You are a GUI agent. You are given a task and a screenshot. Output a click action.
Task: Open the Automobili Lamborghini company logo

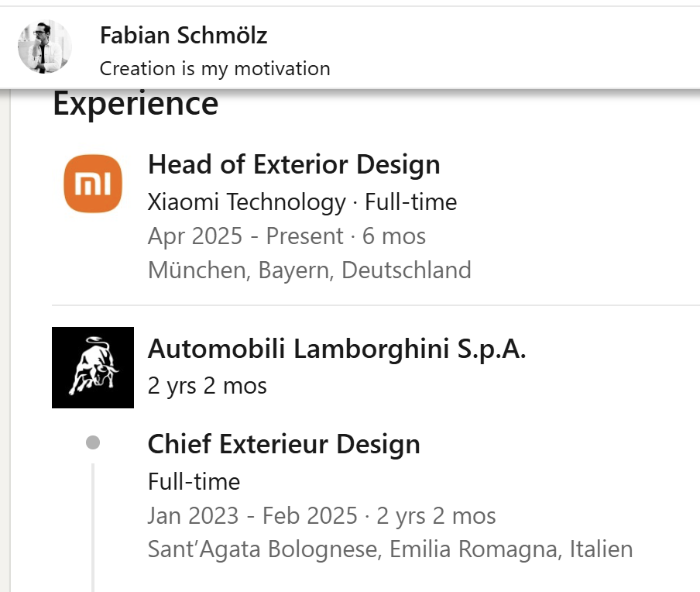pyautogui.click(x=93, y=367)
